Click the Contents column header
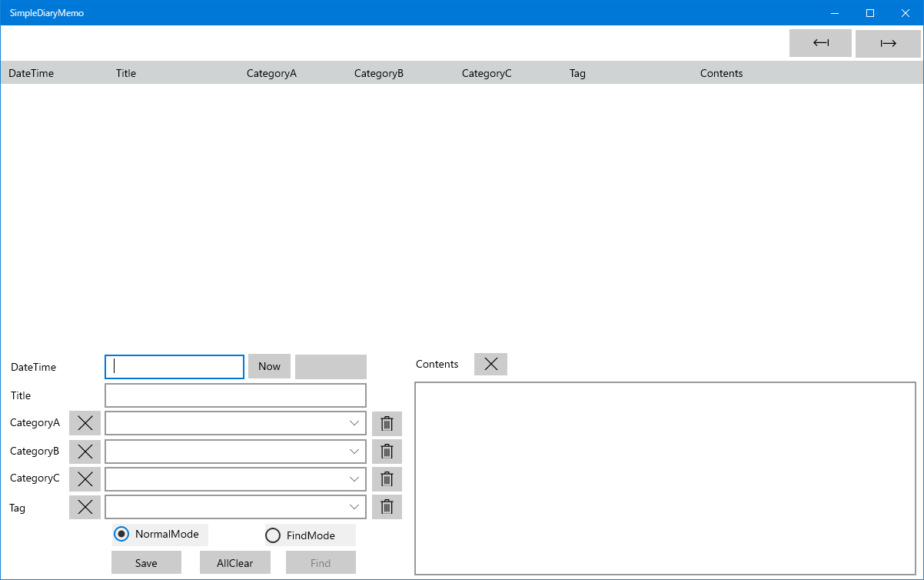Viewport: 924px width, 580px height. tap(721, 73)
